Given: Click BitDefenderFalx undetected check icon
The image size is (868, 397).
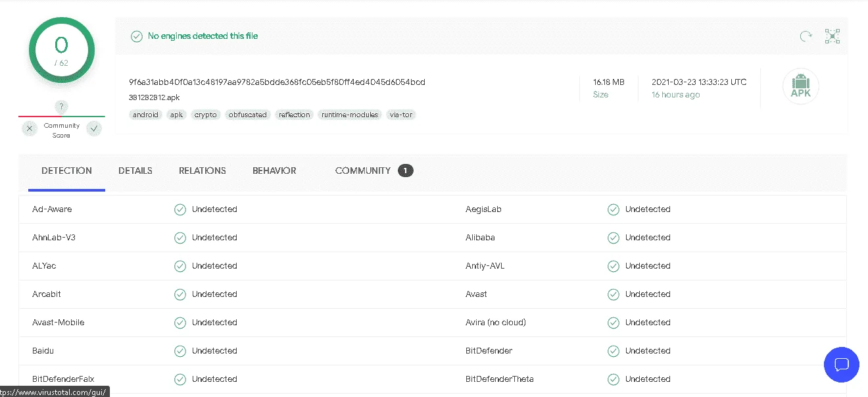Looking at the screenshot, I should 180,379.
